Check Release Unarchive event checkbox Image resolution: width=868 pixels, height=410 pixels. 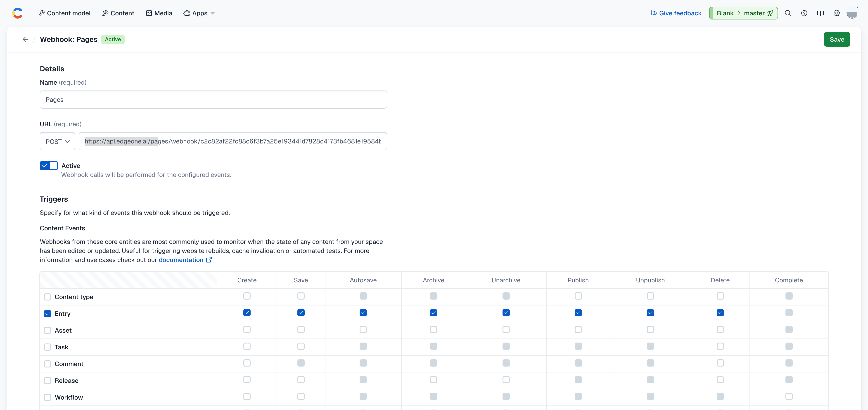click(506, 380)
